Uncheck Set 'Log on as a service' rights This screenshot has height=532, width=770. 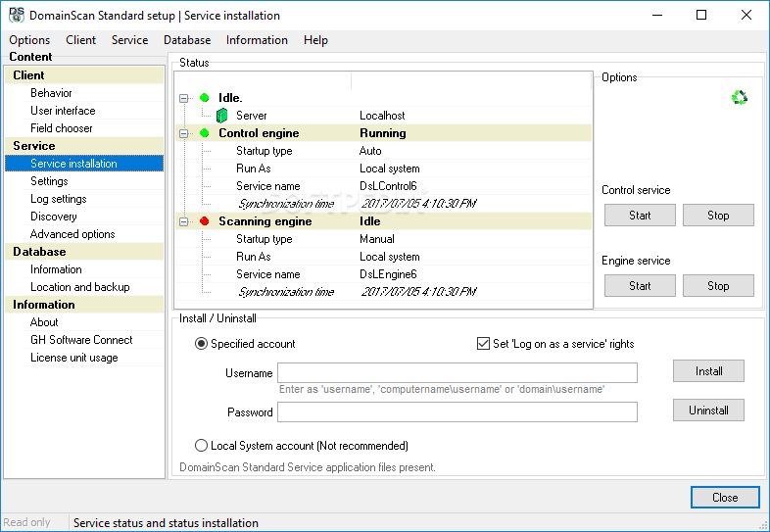(483, 343)
